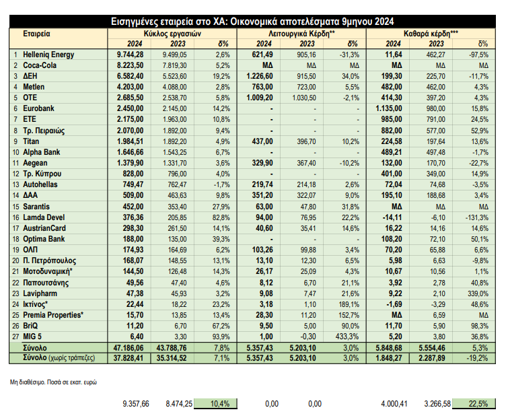This screenshot has width=506, height=420.
Task: Select the 'Τρ. Κύπρου' cell
Action: coord(42,174)
